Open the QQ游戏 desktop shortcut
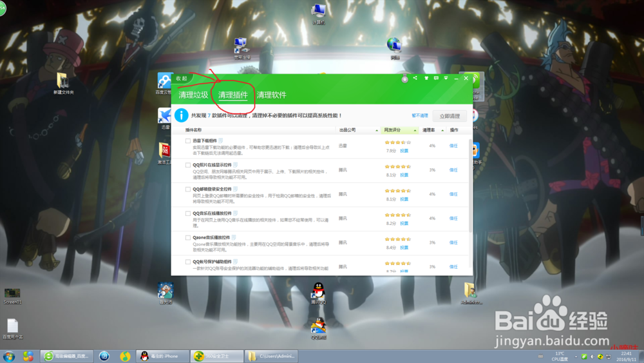Viewport: 644px width, 363px height. [x=318, y=328]
